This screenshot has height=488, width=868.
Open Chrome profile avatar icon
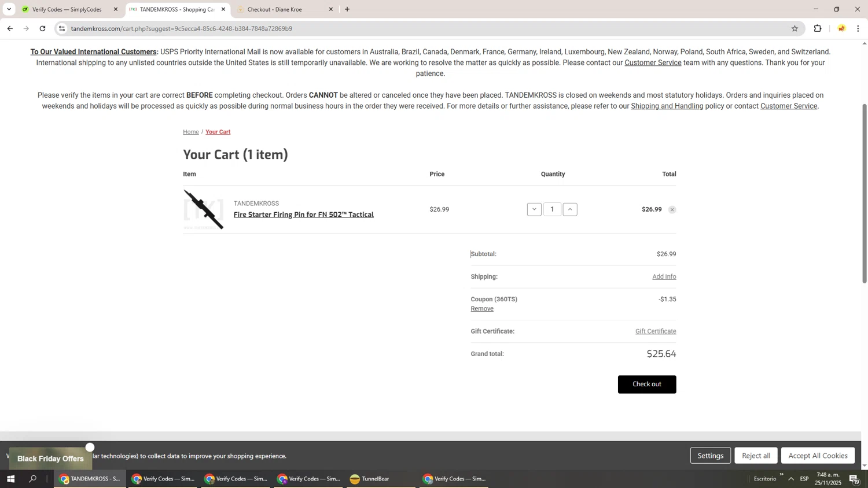point(841,28)
